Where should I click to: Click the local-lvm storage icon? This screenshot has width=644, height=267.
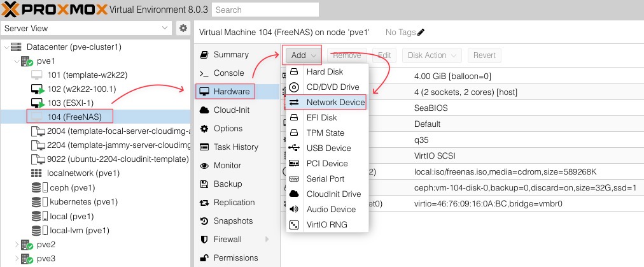pyautogui.click(x=39, y=230)
